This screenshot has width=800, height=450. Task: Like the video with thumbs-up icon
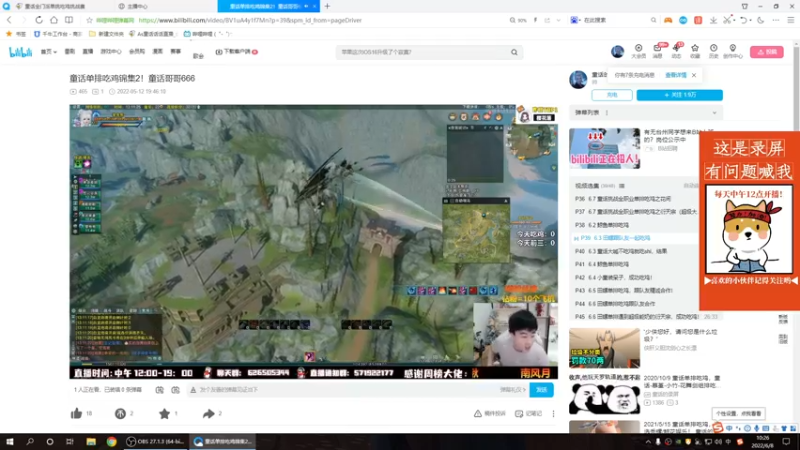pos(77,413)
